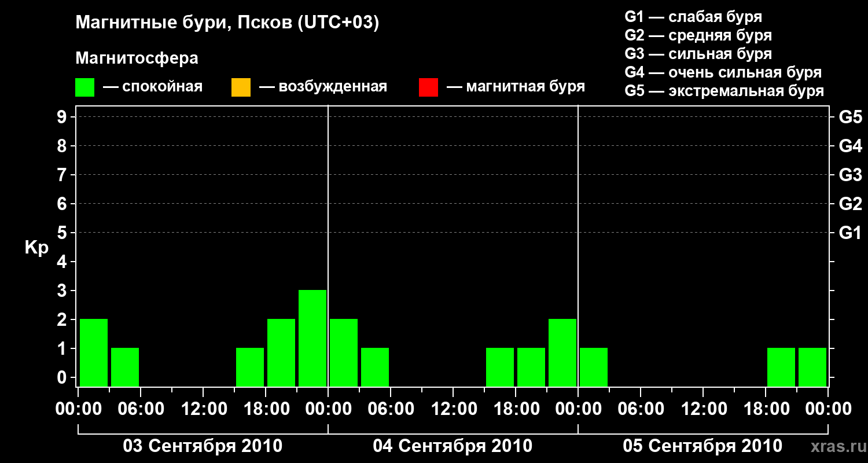
Task: Click the 'G2' right axis label
Action: 850,204
